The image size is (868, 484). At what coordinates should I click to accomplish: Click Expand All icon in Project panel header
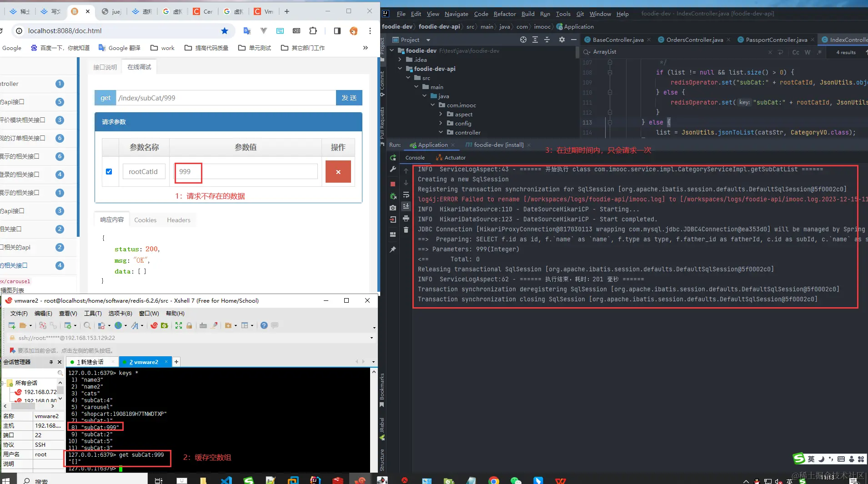[535, 40]
